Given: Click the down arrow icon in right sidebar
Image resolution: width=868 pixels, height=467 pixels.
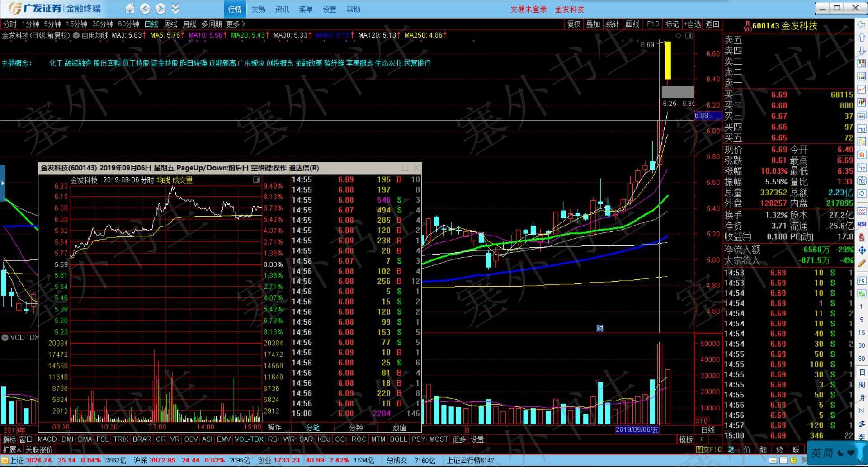Looking at the screenshot, I should [x=862, y=51].
